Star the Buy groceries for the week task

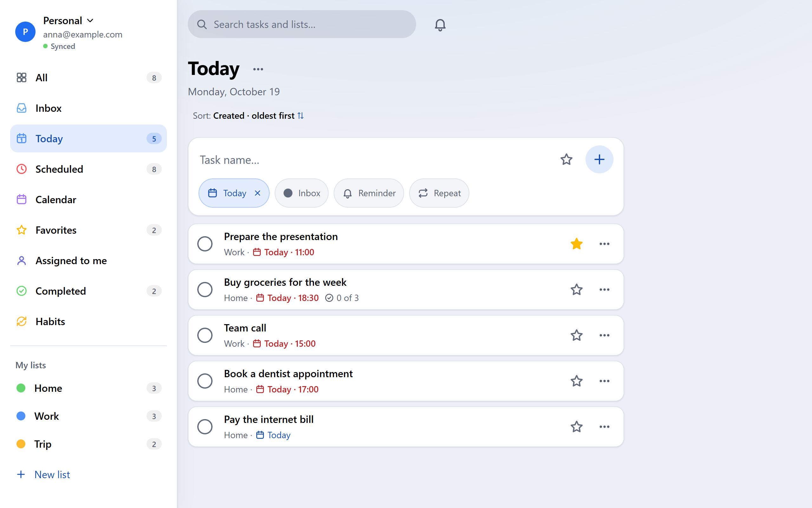coord(576,290)
